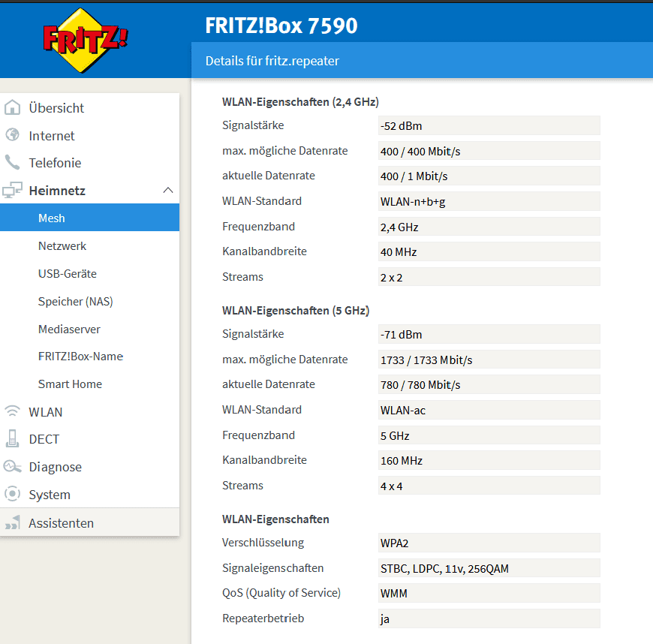Click the '780 / 780 Mbit/s' field
The image size is (653, 644).
coord(489,385)
